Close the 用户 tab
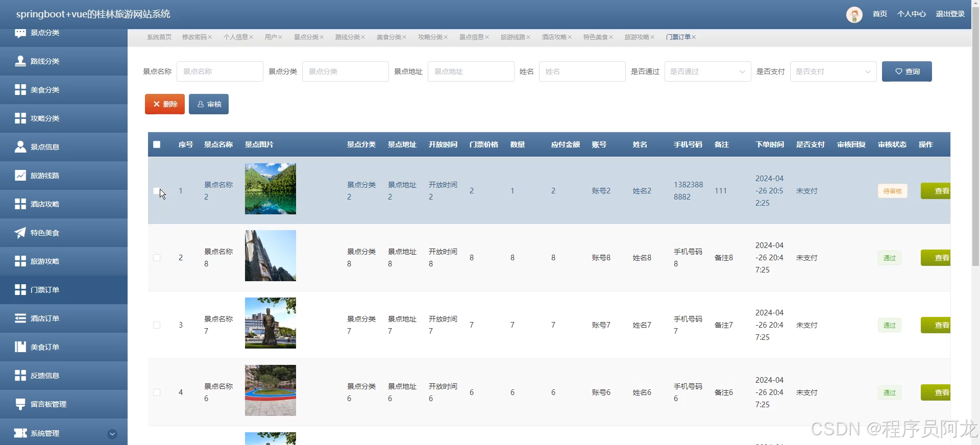This screenshot has width=980, height=445. 280,37
